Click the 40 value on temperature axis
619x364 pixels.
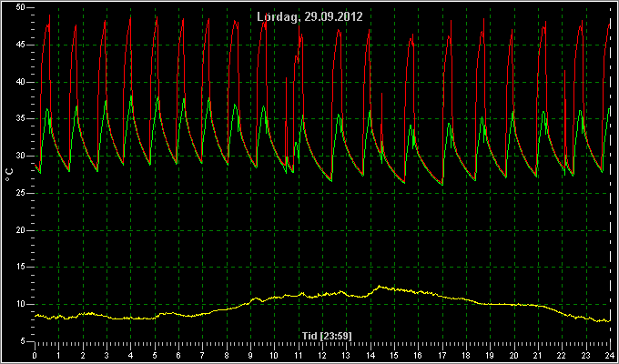[21, 82]
